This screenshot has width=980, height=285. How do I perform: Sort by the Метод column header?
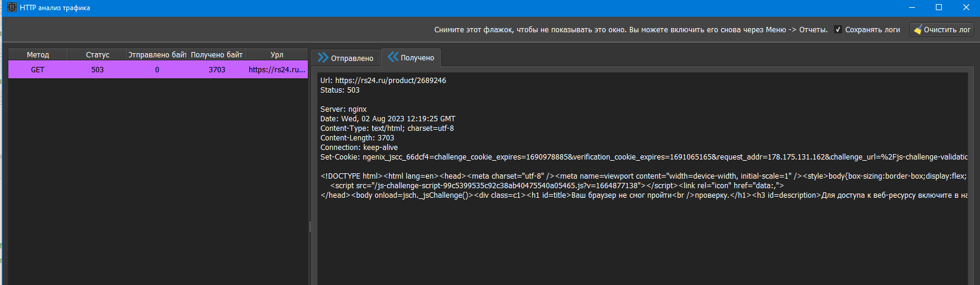[x=38, y=54]
